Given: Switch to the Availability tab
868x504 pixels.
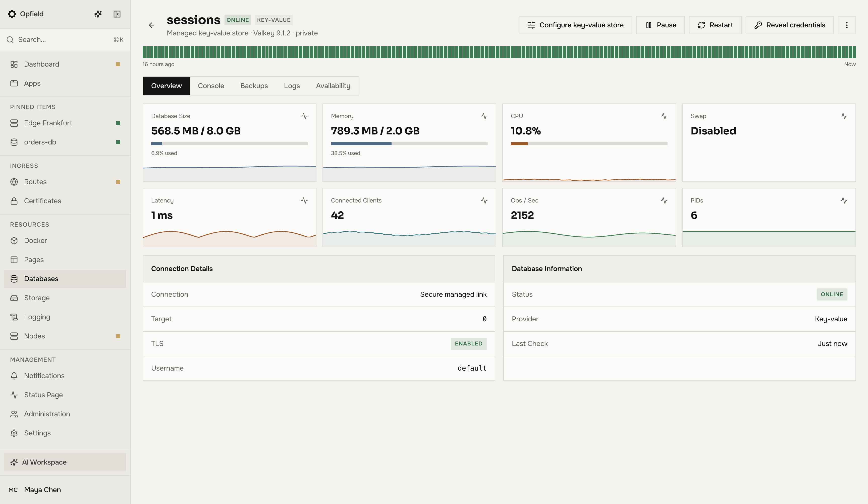Looking at the screenshot, I should [333, 86].
